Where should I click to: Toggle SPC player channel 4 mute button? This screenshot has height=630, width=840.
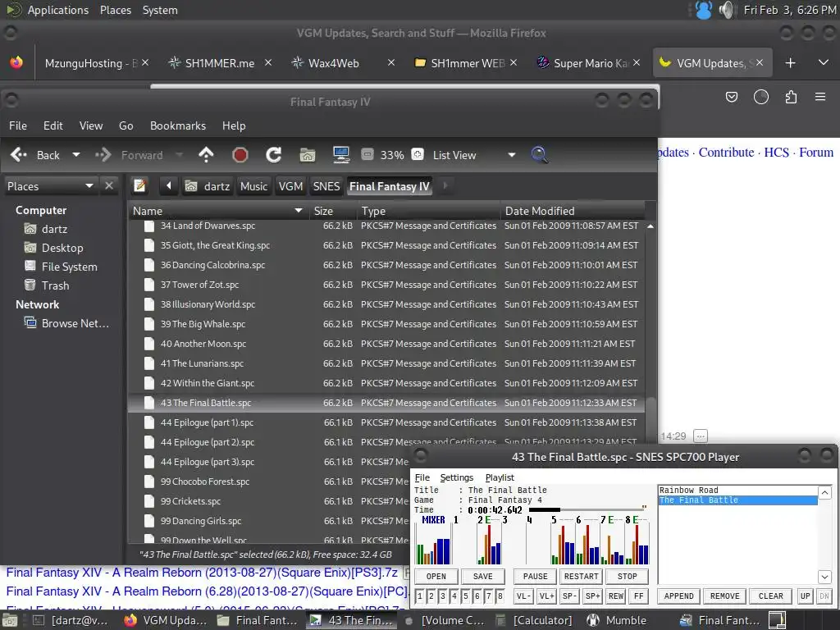click(x=454, y=596)
